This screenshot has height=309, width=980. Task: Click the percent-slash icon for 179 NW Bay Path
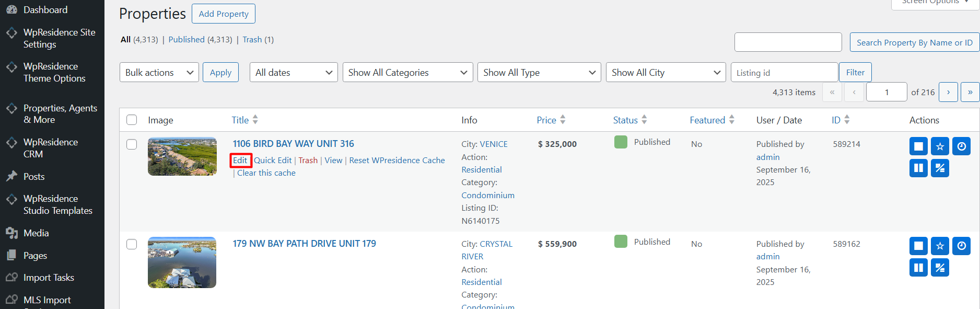940,268
